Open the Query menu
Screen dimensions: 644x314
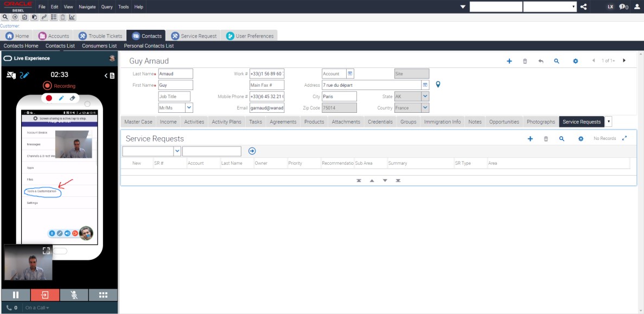click(x=107, y=7)
